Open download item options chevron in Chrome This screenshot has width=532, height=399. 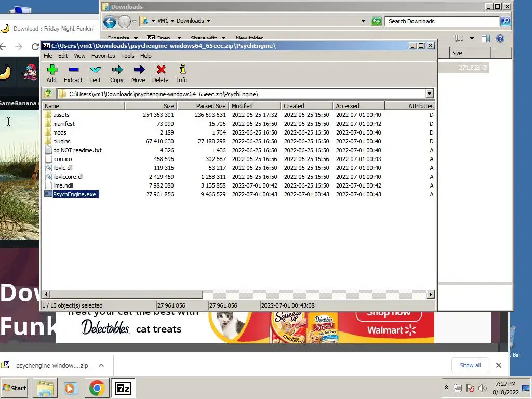click(101, 365)
